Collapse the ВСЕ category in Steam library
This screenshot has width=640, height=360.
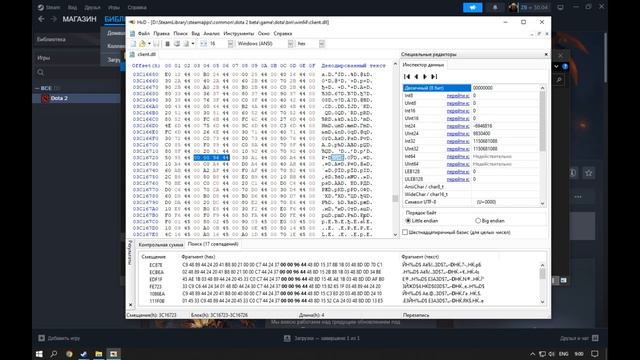pos(37,88)
